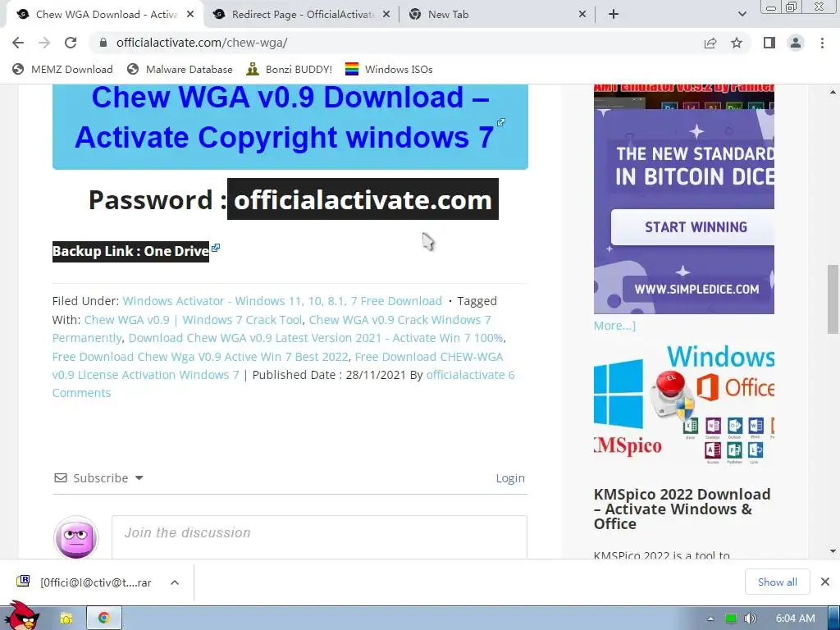Click the purple commenter avatar

pyautogui.click(x=76, y=537)
